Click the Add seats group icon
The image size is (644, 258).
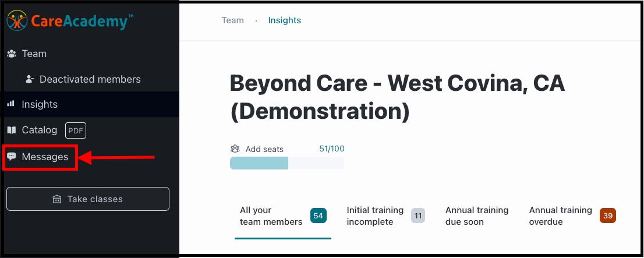(235, 149)
